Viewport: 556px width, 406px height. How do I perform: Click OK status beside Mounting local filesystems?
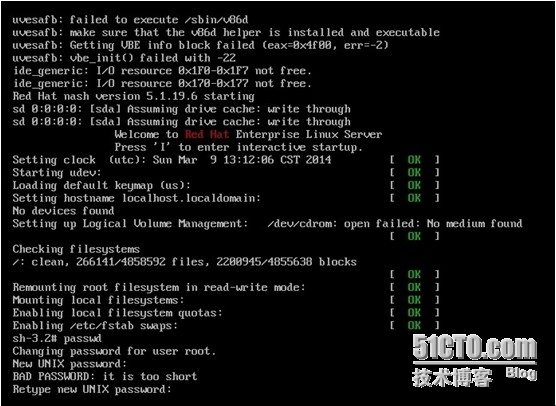click(414, 300)
